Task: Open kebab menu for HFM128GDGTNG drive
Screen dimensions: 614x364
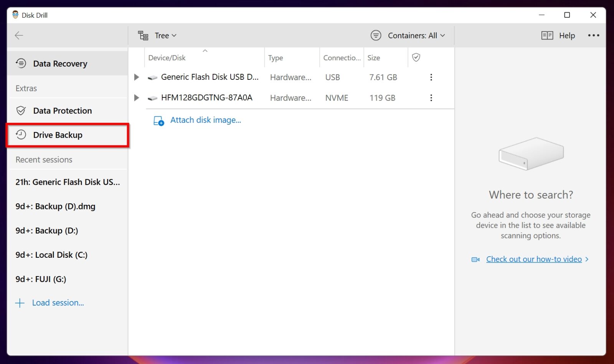Action: (431, 98)
